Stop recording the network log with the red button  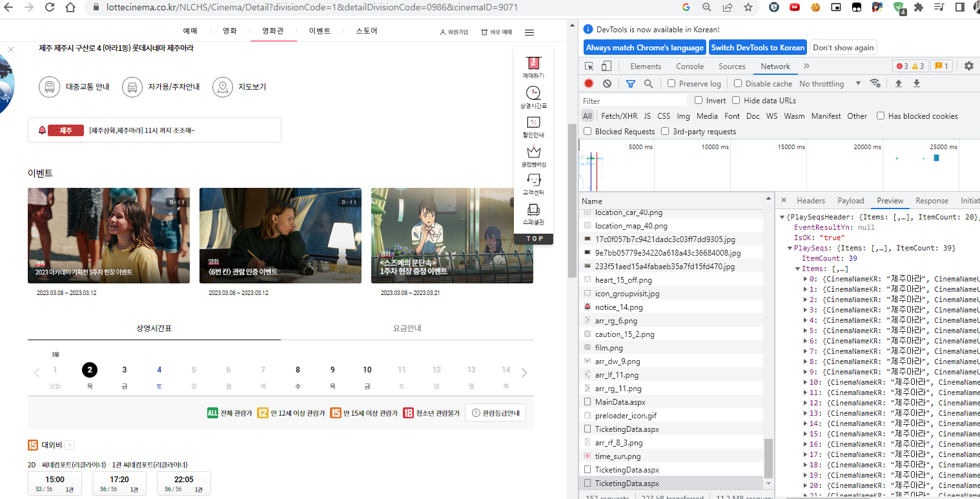coord(589,83)
